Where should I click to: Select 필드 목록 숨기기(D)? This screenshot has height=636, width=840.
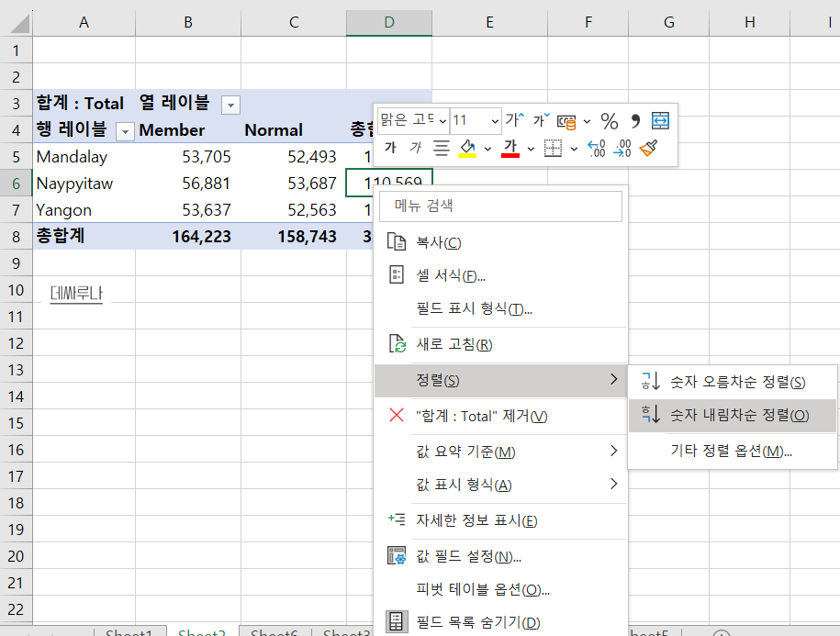tap(500, 622)
